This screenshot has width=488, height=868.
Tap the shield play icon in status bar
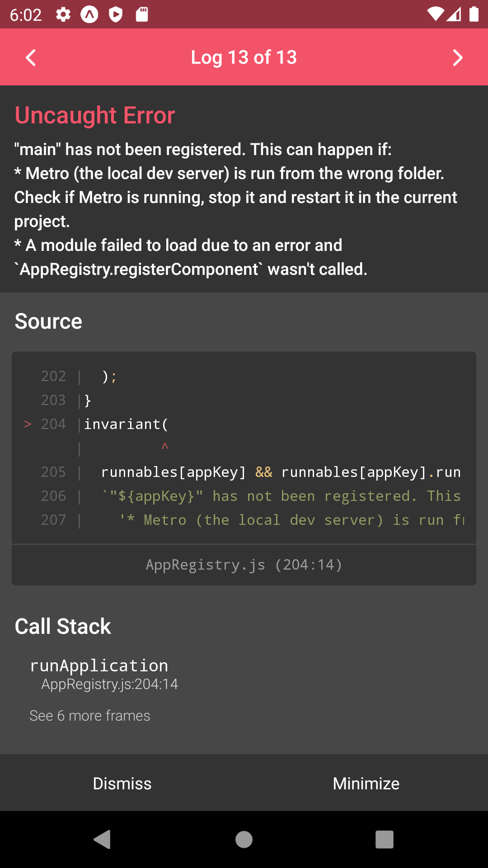click(116, 15)
